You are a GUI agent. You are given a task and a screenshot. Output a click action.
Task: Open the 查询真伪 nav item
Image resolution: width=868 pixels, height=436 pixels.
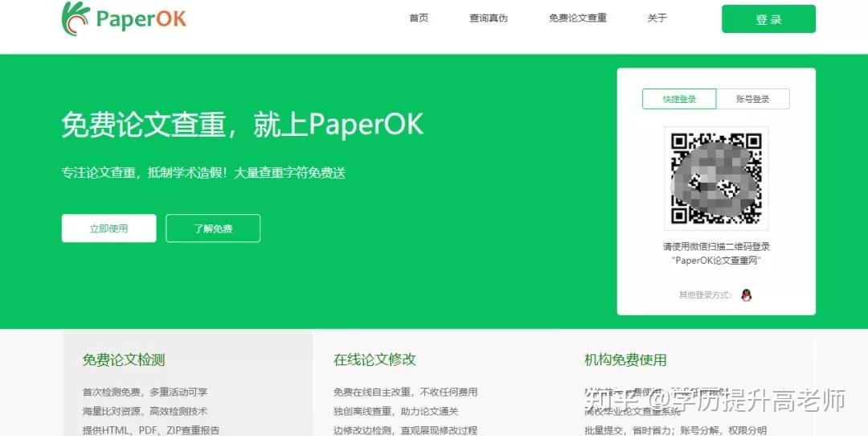(489, 19)
